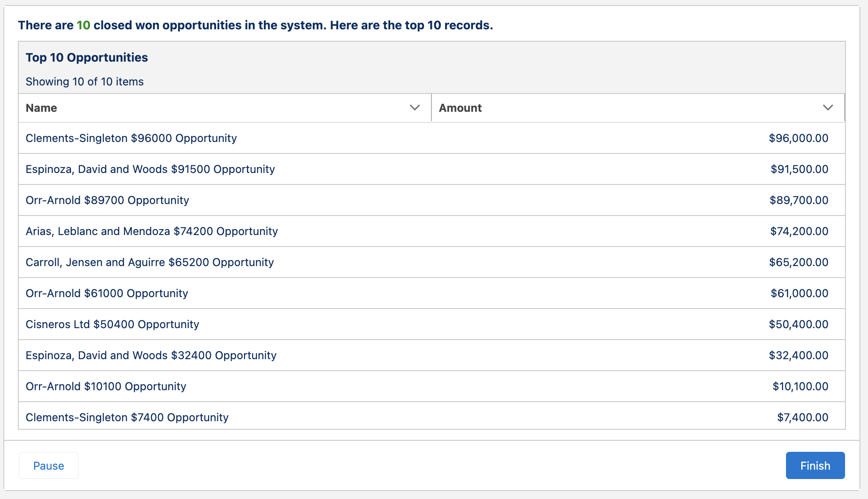Viewport: 868px width, 499px height.
Task: Select the Espinoza, David and Woods $91500 row
Action: point(150,169)
